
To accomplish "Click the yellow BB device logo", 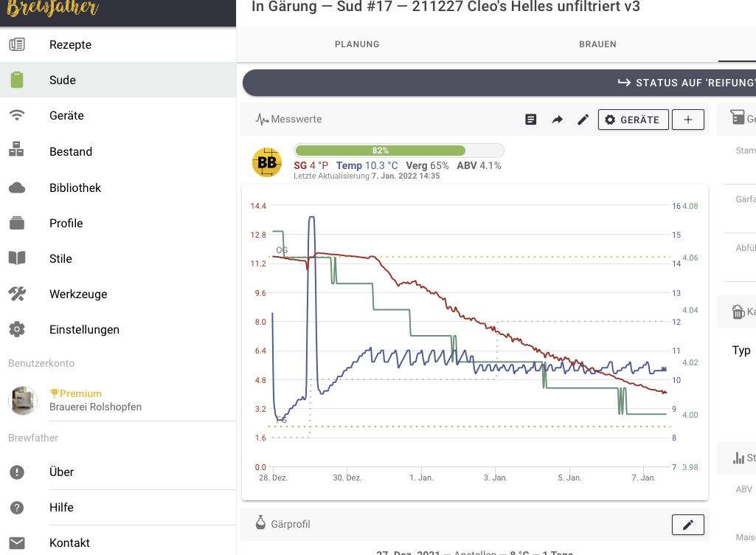I will tap(266, 162).
